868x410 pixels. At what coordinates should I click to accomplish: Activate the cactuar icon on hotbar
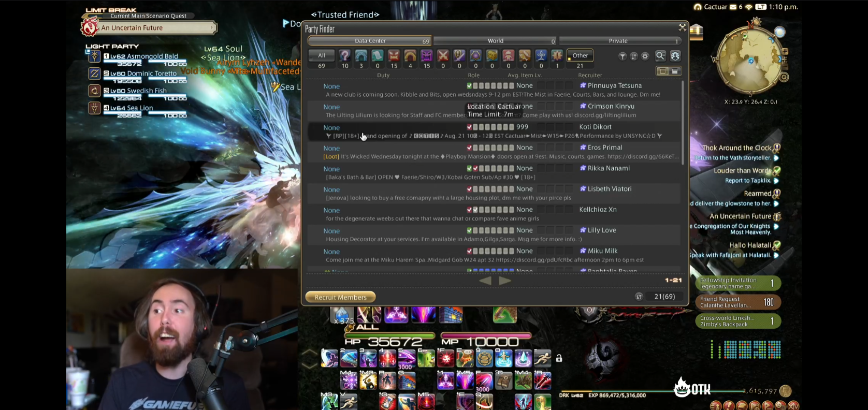(x=426, y=358)
